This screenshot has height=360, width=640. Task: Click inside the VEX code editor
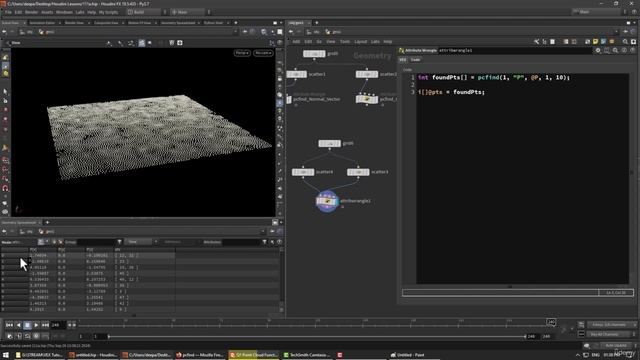522,179
